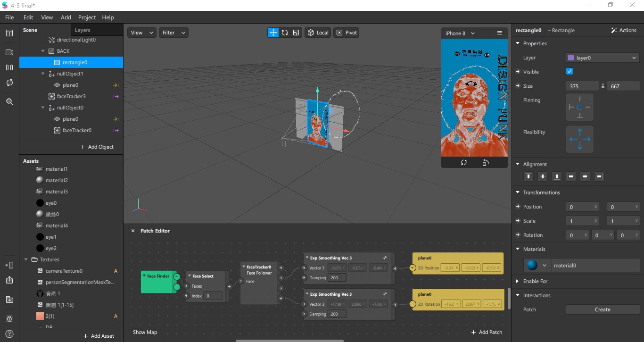The image size is (644, 342).
Task: Click Add Object in Scene panel
Action: pyautogui.click(x=97, y=147)
